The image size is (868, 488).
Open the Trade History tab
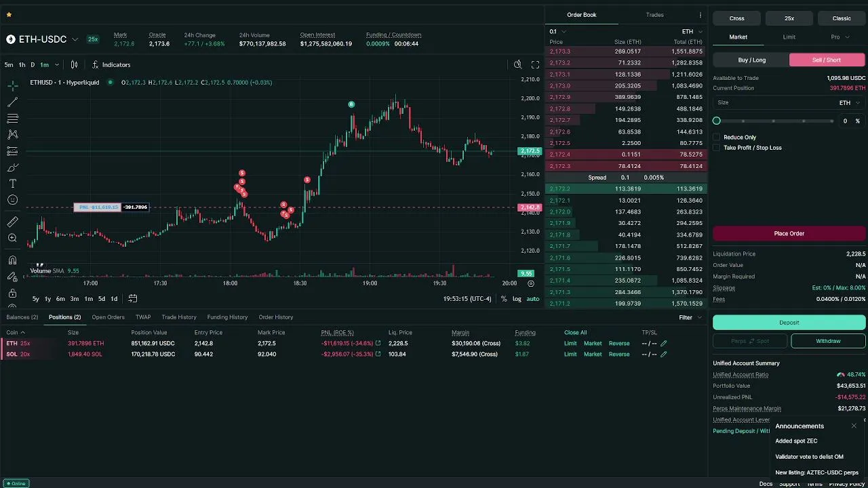[x=179, y=317]
